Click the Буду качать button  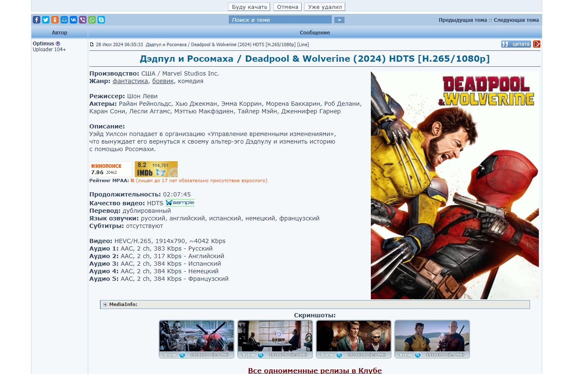(x=249, y=7)
